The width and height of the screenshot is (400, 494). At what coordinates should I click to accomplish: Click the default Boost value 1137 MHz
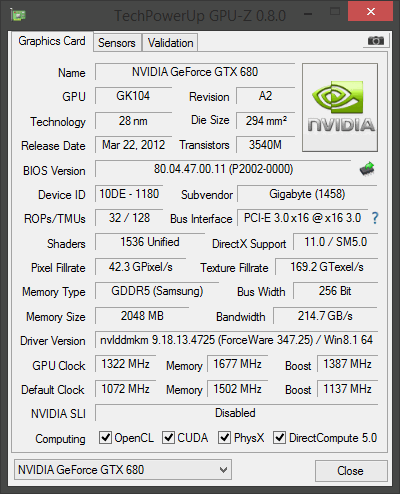(347, 389)
